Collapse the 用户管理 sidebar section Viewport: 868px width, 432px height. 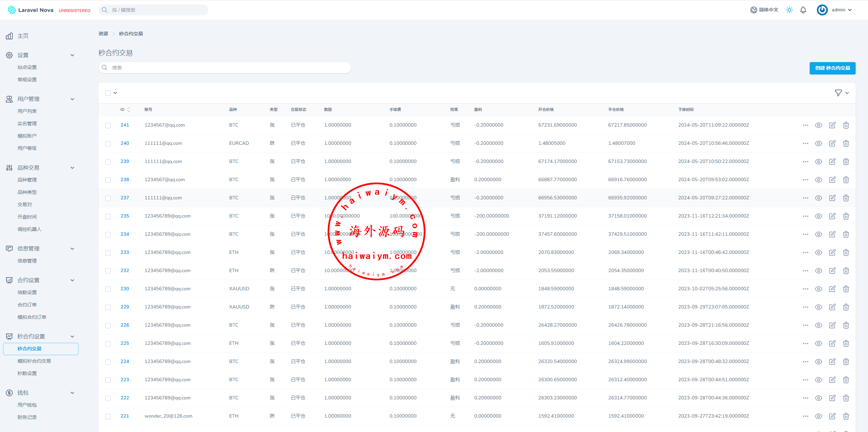72,99
